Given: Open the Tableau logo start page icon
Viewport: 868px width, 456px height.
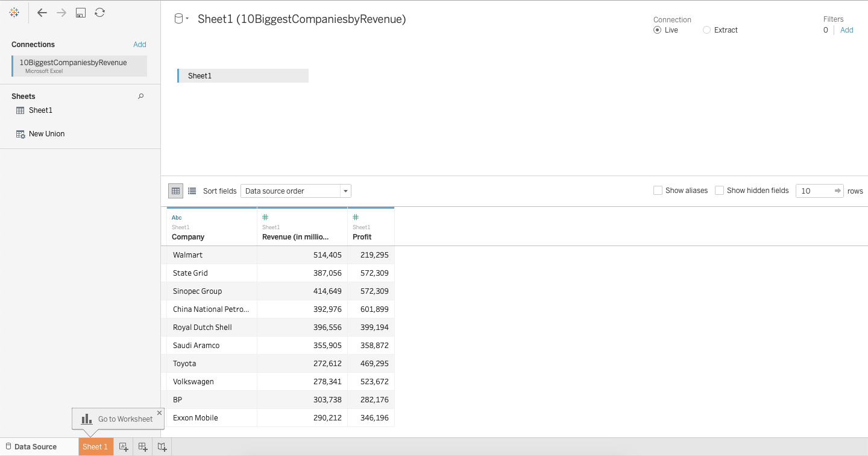Looking at the screenshot, I should tap(14, 12).
